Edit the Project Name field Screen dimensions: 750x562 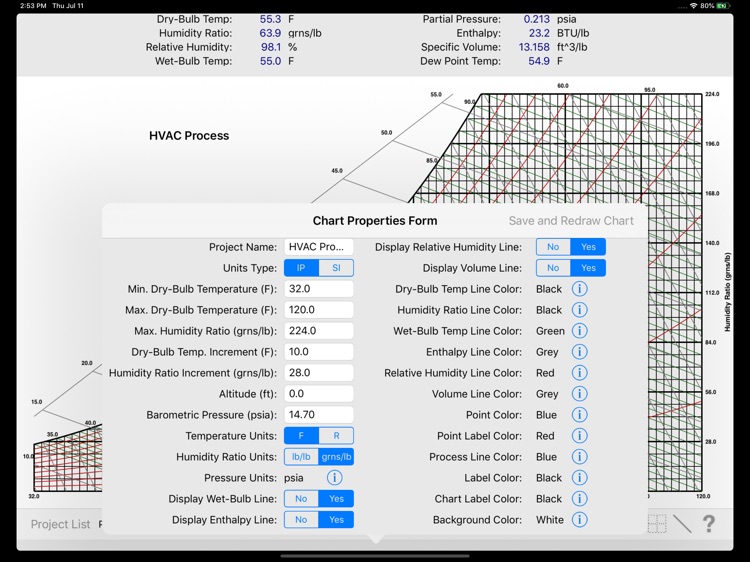[x=319, y=247]
